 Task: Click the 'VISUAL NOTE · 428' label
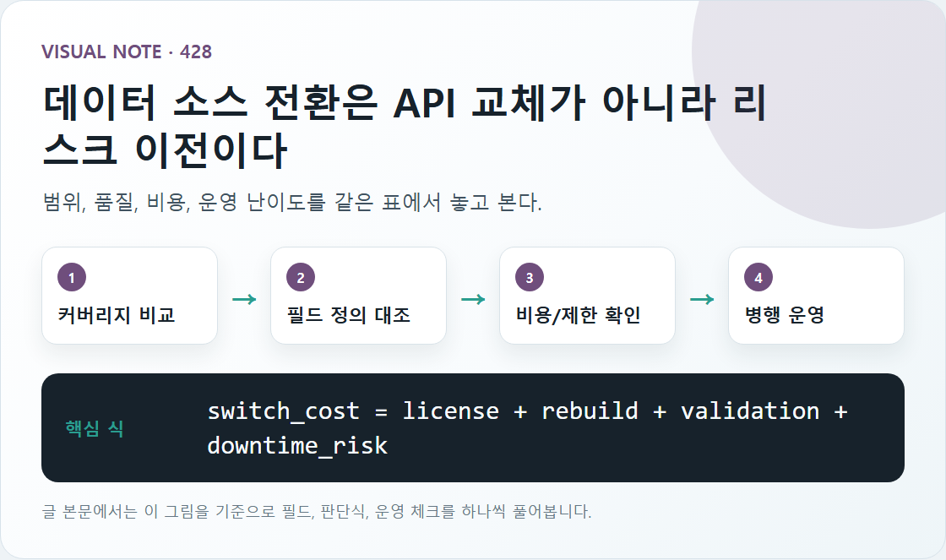click(127, 52)
